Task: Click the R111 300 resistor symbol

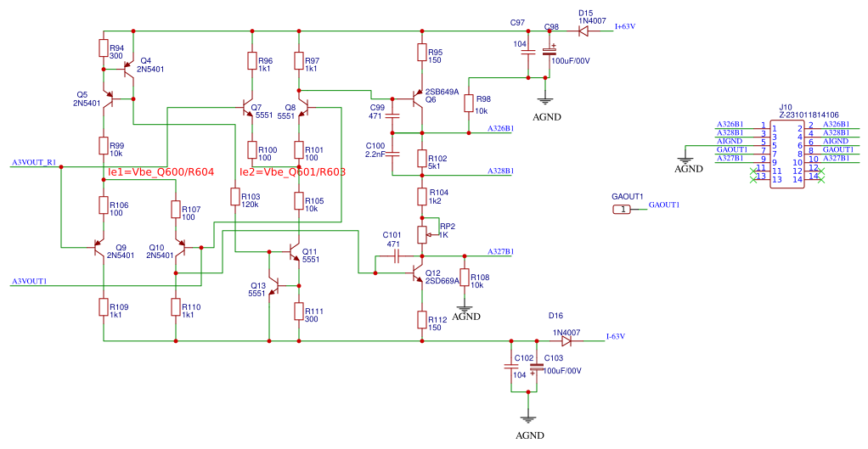Action: [299, 311]
